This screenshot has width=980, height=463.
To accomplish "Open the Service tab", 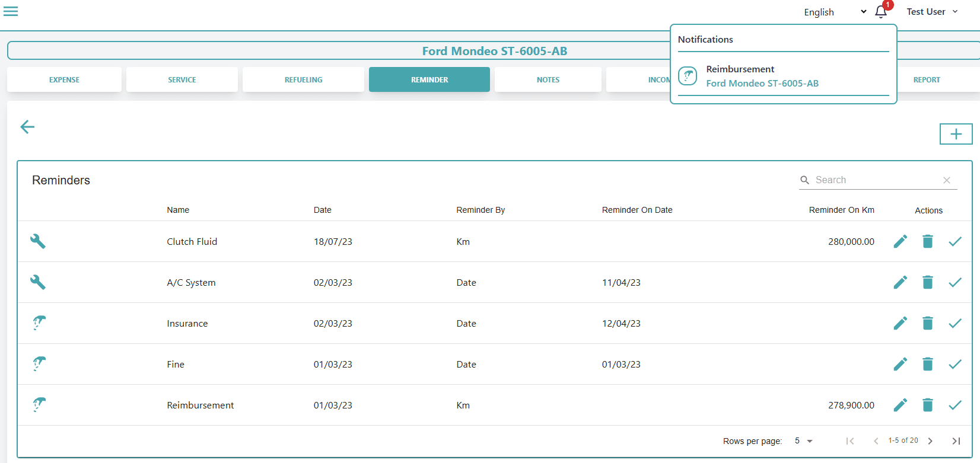I will pyautogui.click(x=182, y=79).
